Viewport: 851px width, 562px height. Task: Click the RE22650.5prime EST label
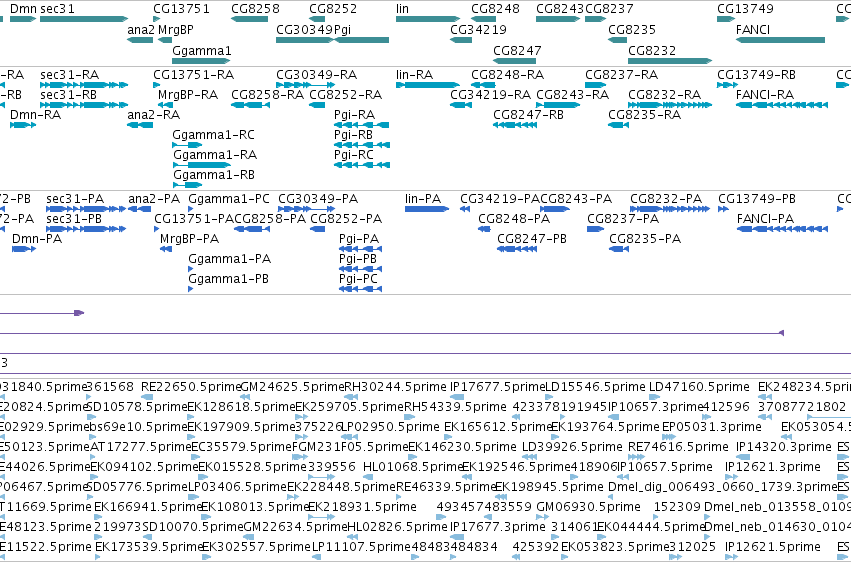tap(190, 387)
